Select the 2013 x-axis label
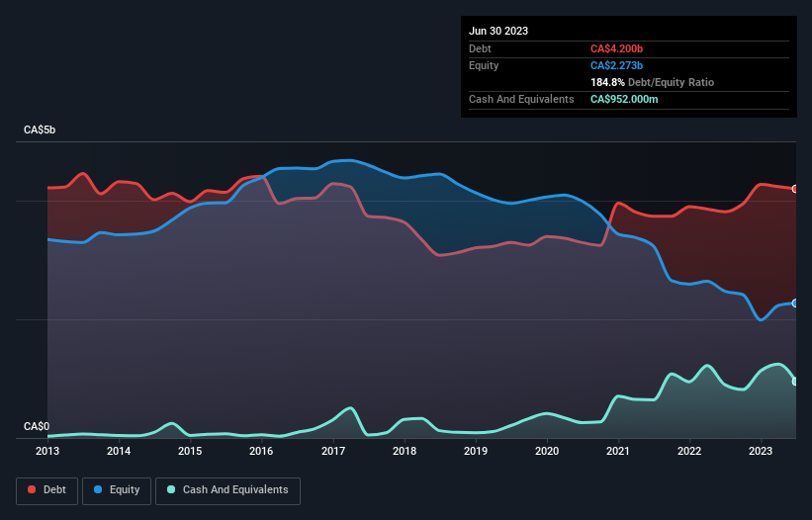The width and height of the screenshot is (812, 520). [47, 451]
